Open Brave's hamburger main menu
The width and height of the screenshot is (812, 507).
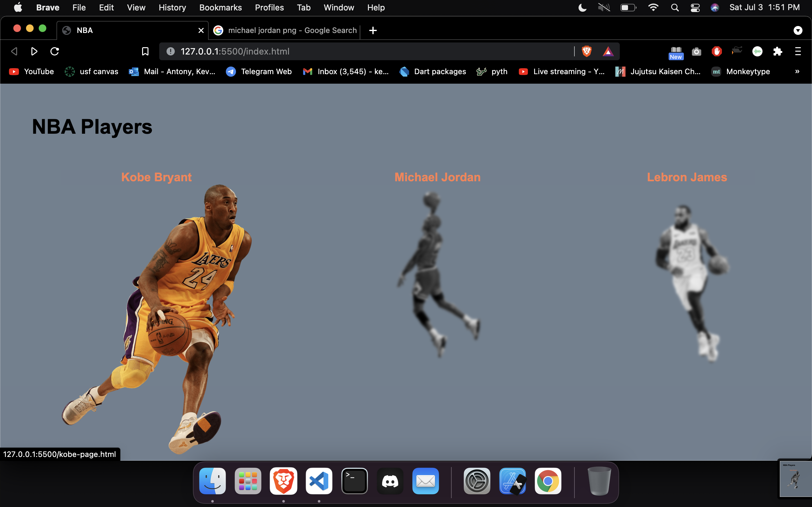pos(798,51)
